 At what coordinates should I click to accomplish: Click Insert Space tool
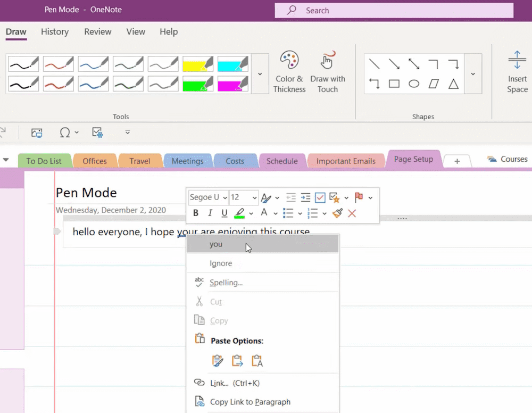coord(517,72)
